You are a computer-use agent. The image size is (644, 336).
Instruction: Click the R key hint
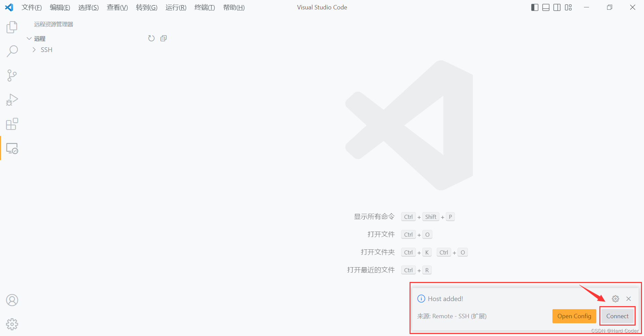(427, 270)
